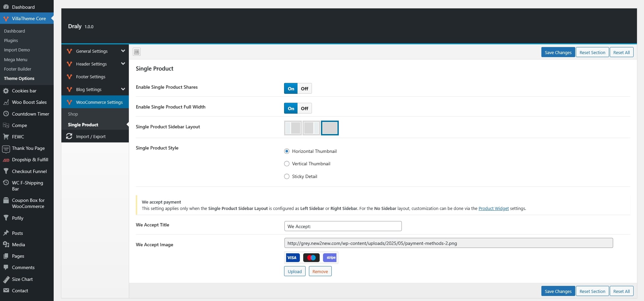This screenshot has width=644, height=301.
Task: Click the Import / Export refresh icon
Action: [x=69, y=136]
